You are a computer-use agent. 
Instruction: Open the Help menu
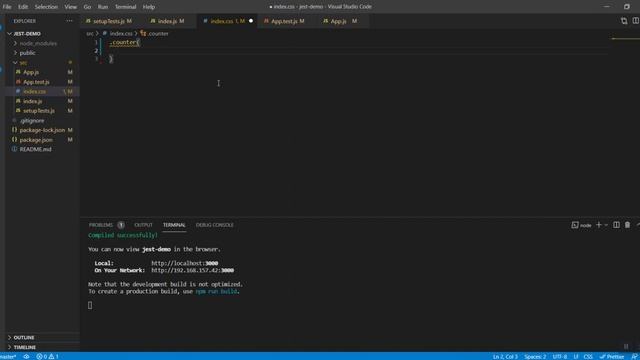click(149, 7)
